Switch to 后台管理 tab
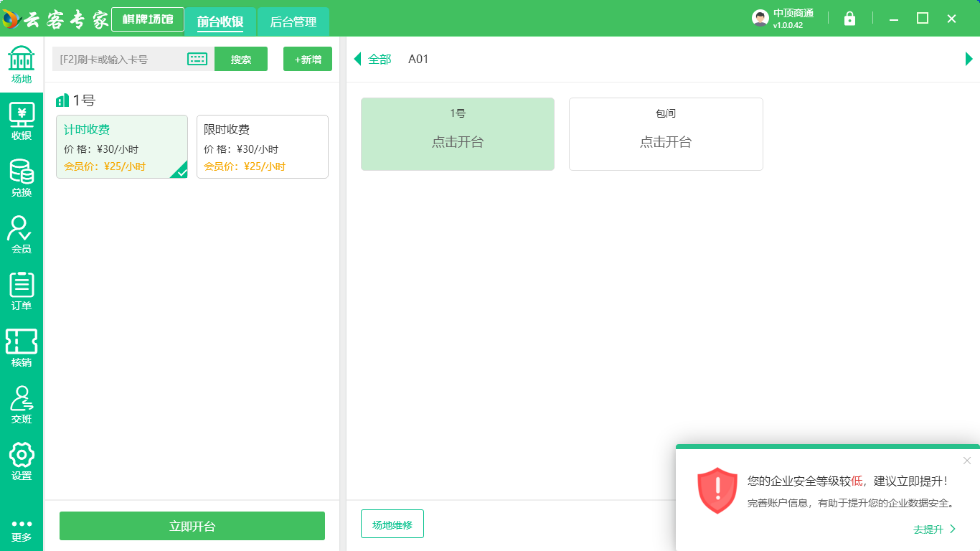Image resolution: width=980 pixels, height=551 pixels. (293, 22)
